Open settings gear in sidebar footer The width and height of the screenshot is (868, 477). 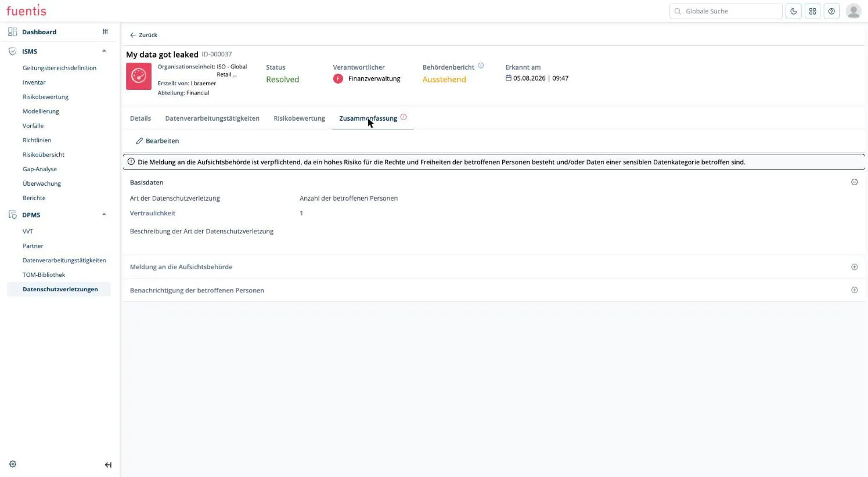tap(13, 464)
